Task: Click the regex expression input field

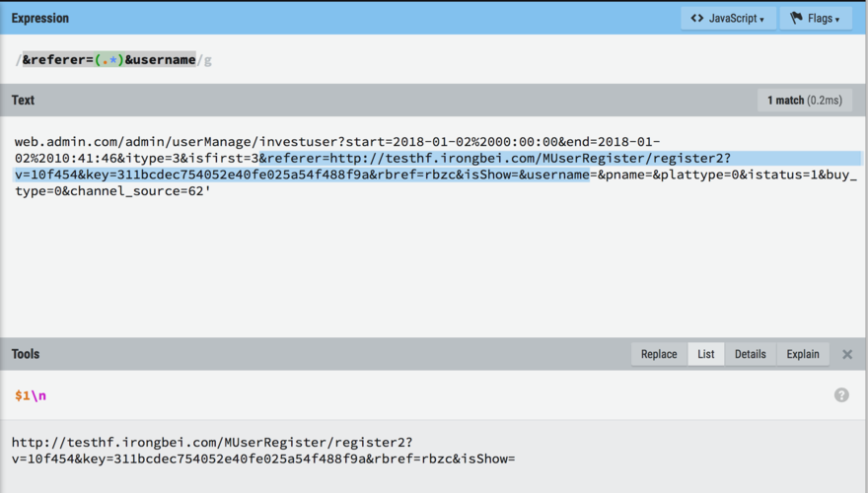Action: (432, 60)
